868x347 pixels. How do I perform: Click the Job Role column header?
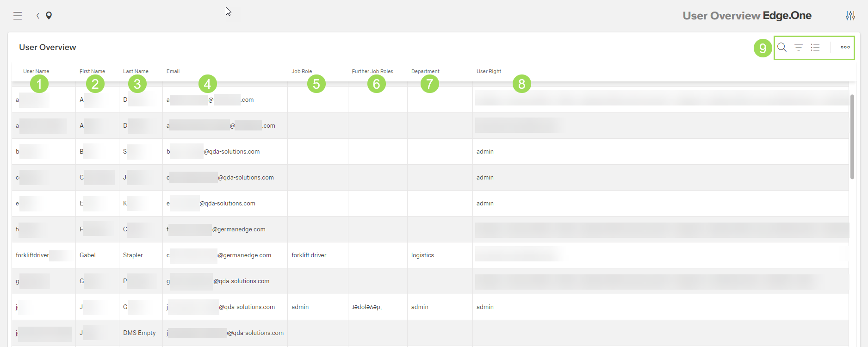302,71
